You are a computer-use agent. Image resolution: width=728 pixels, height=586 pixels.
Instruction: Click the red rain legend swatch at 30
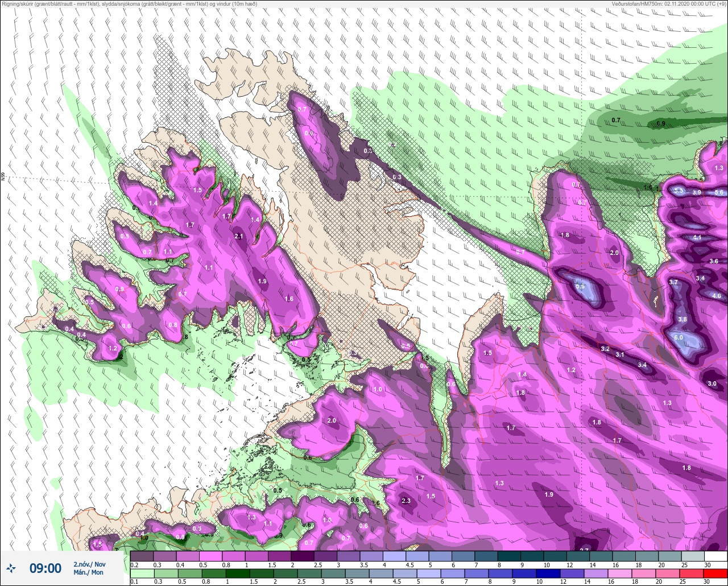[715, 573]
